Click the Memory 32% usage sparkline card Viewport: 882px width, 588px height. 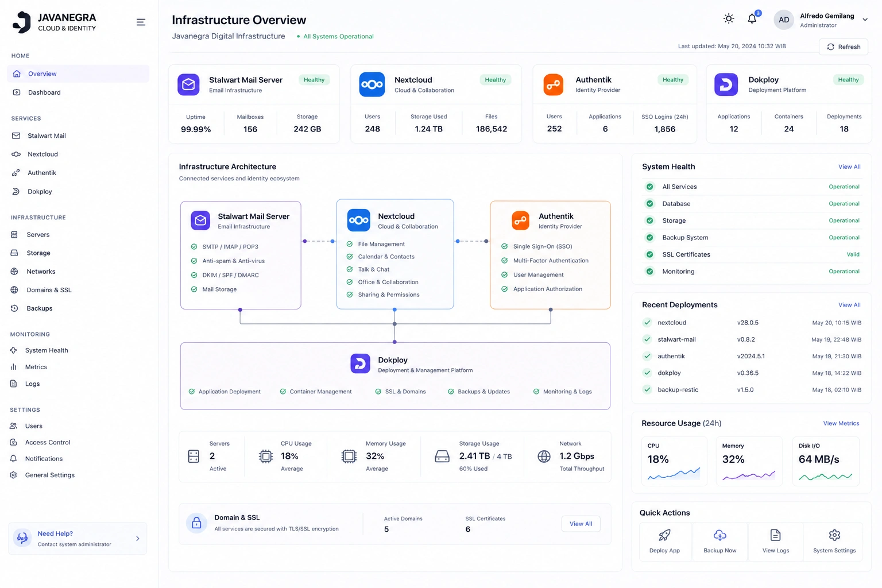tap(749, 462)
